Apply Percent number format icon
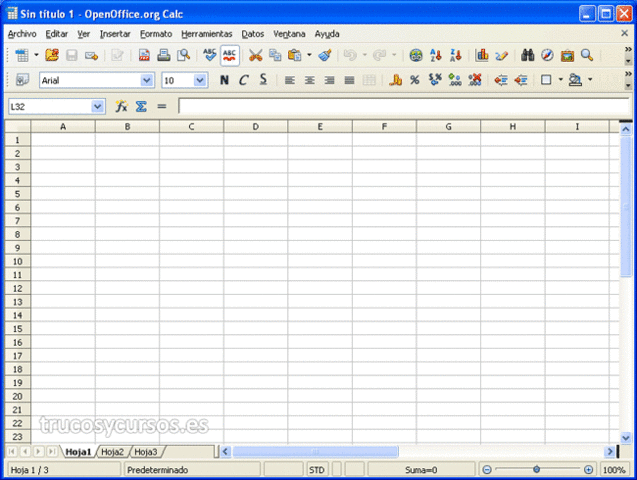This screenshot has width=637, height=480. 415,80
